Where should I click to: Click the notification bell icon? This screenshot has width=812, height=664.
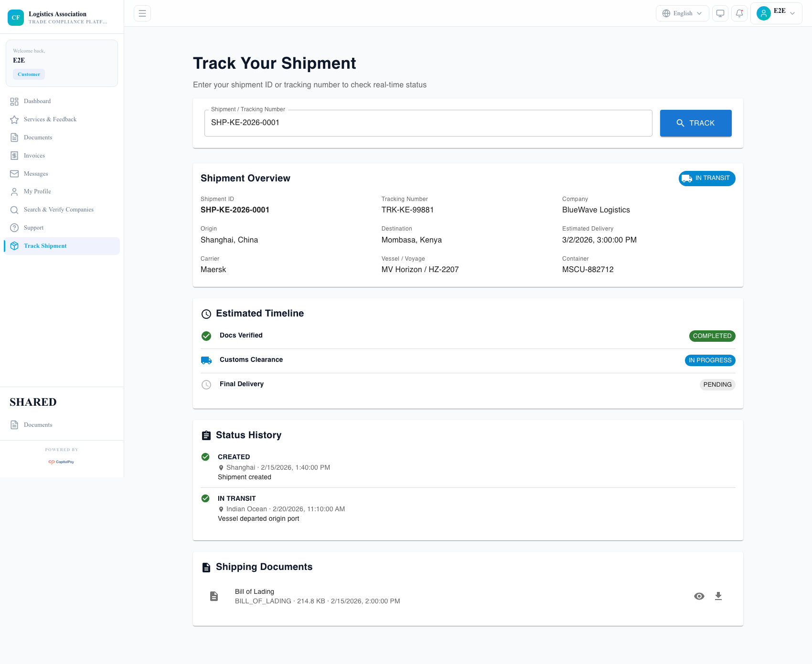739,13
